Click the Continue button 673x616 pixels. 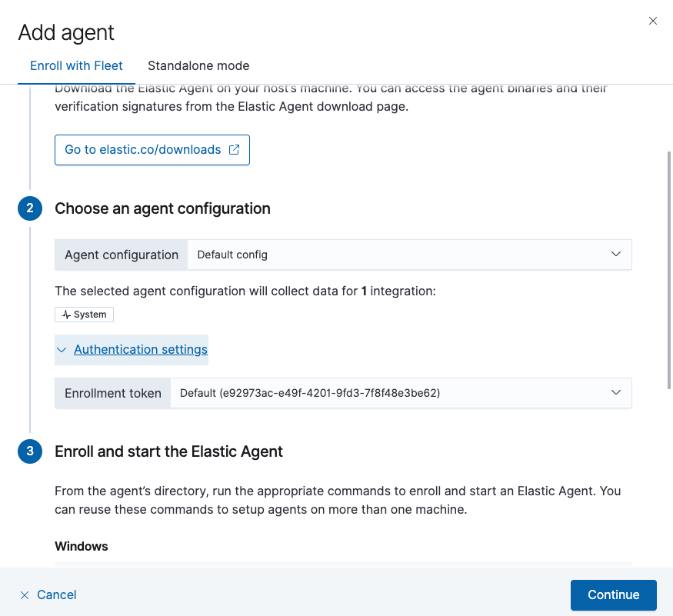613,594
